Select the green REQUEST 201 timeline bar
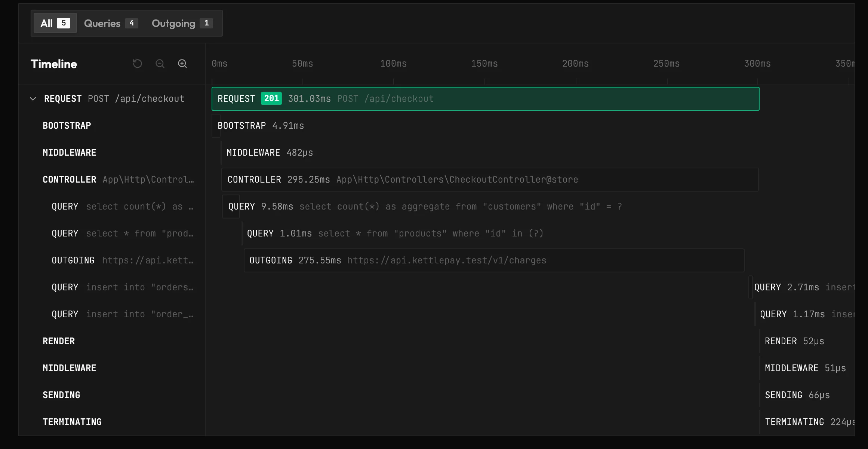Image resolution: width=868 pixels, height=449 pixels. [x=486, y=99]
